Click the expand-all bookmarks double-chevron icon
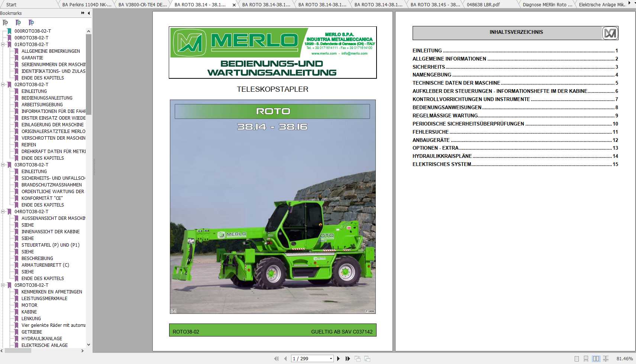Screen dimensions: 636x364 [82, 13]
